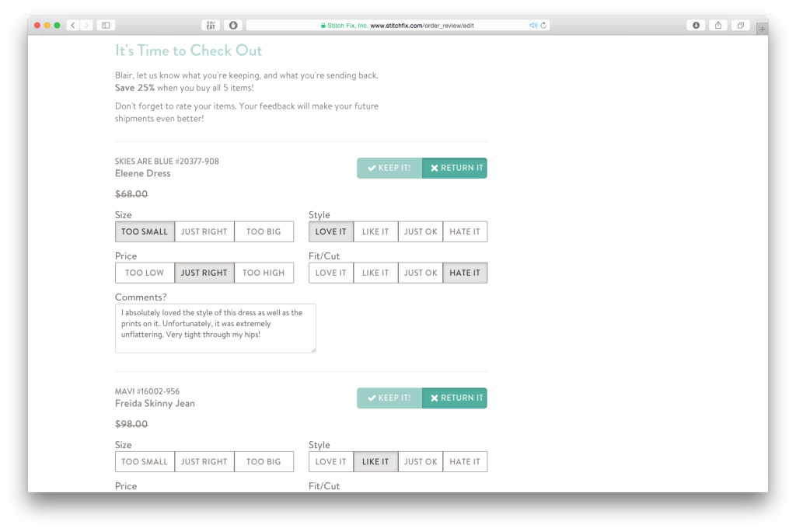
Task: Select Too Big size for Eleene Dress
Action: coord(264,231)
